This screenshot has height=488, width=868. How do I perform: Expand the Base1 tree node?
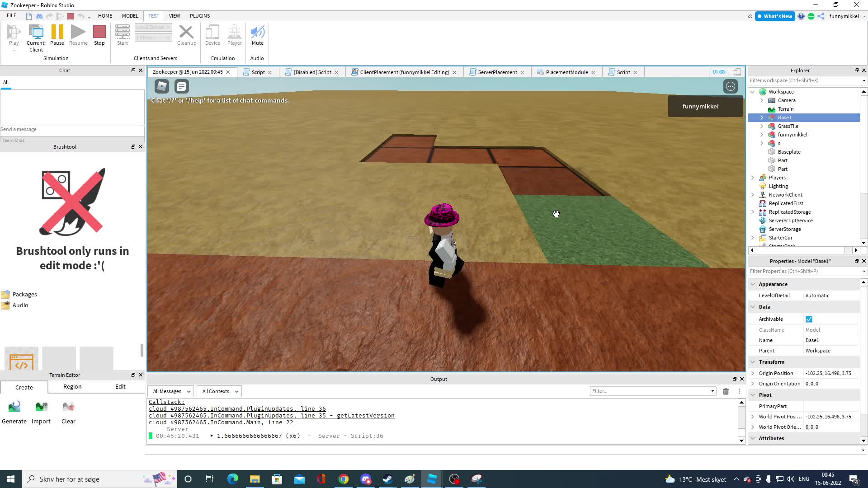[762, 117]
